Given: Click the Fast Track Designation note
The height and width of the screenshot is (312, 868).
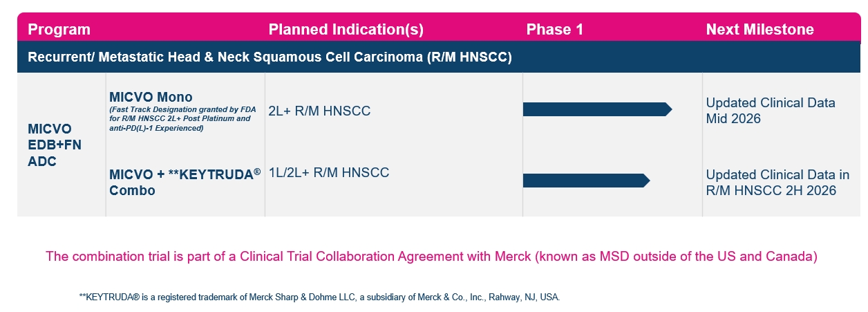Looking at the screenshot, I should point(180,118).
